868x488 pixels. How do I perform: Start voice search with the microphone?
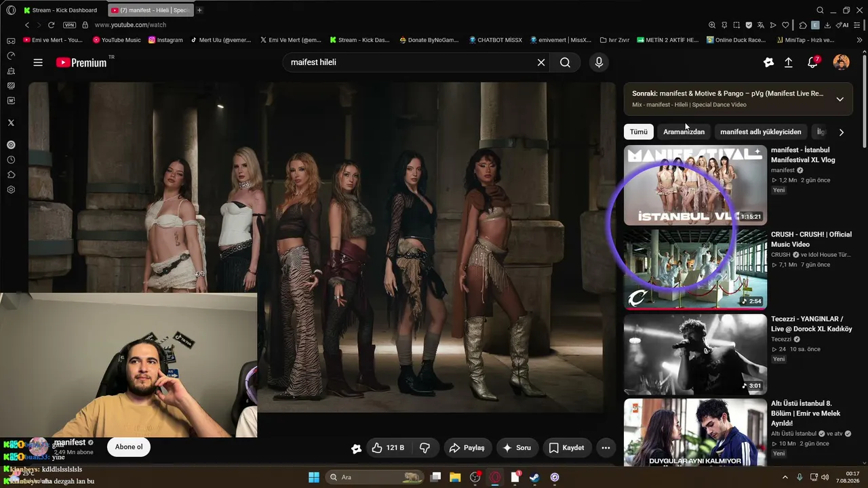[x=599, y=62]
